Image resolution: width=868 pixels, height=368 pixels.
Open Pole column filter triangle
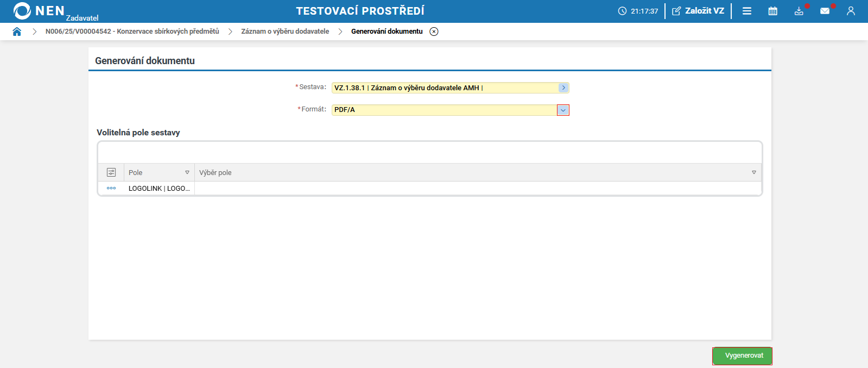point(187,172)
